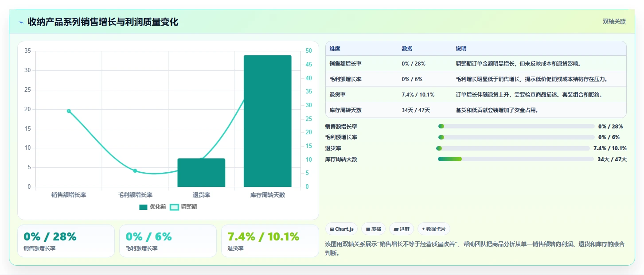Screen dimensions: 644x275
Task: Click the description starting 备货和低贡献套装
Action: (497, 110)
